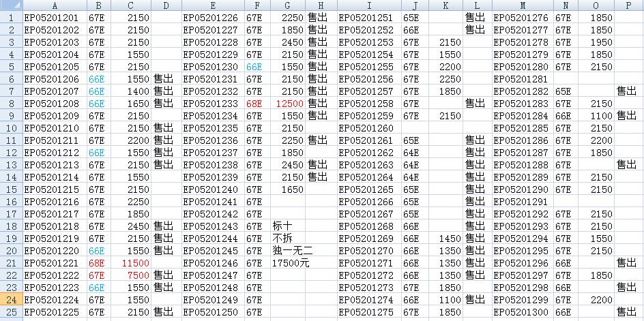Select cell EP05201233 in column E
644x321 pixels.
pos(211,103)
